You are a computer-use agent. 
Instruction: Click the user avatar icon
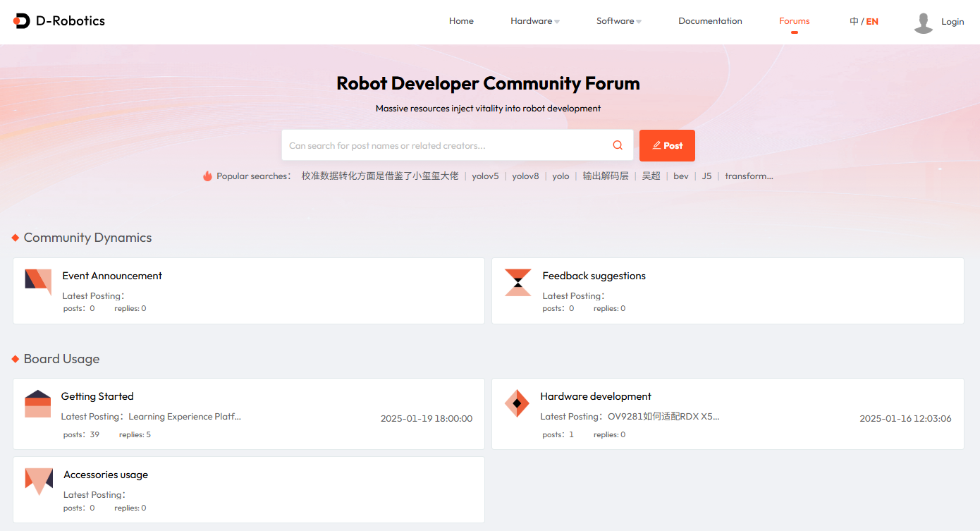924,23
